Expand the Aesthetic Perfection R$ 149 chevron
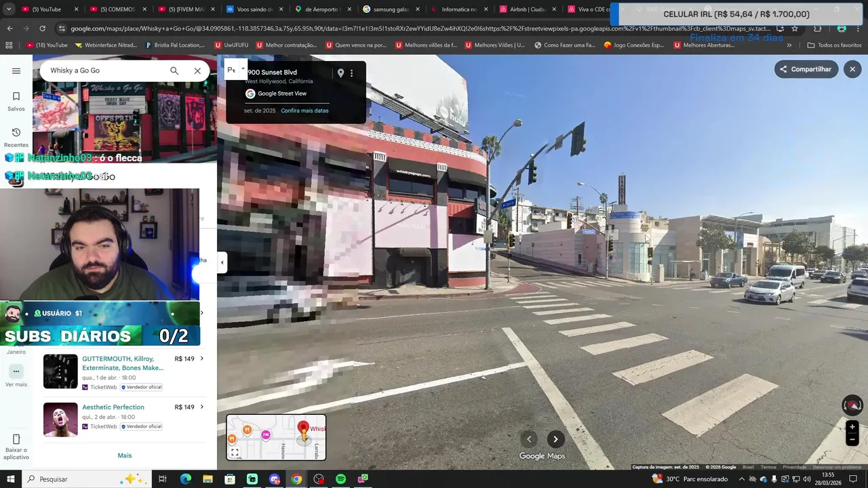The height and width of the screenshot is (488, 868). point(201,407)
